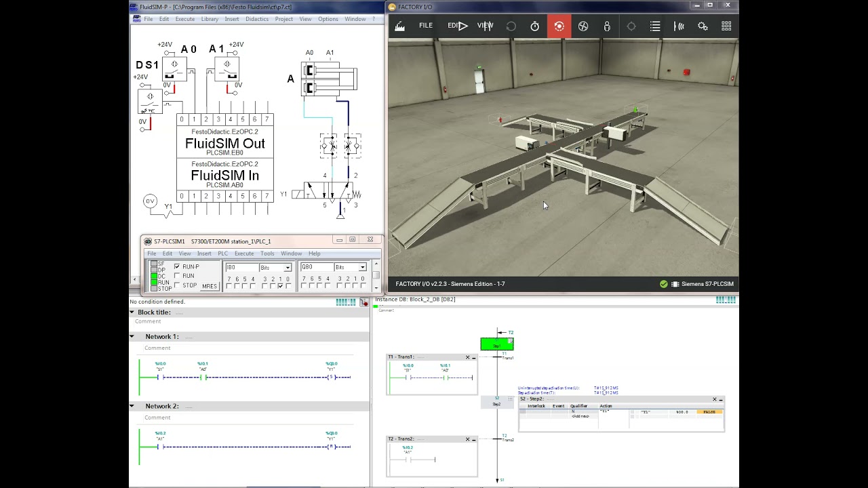Screen dimensions: 868x488
Task: Click the QB0 address input field
Action: [x=316, y=267]
